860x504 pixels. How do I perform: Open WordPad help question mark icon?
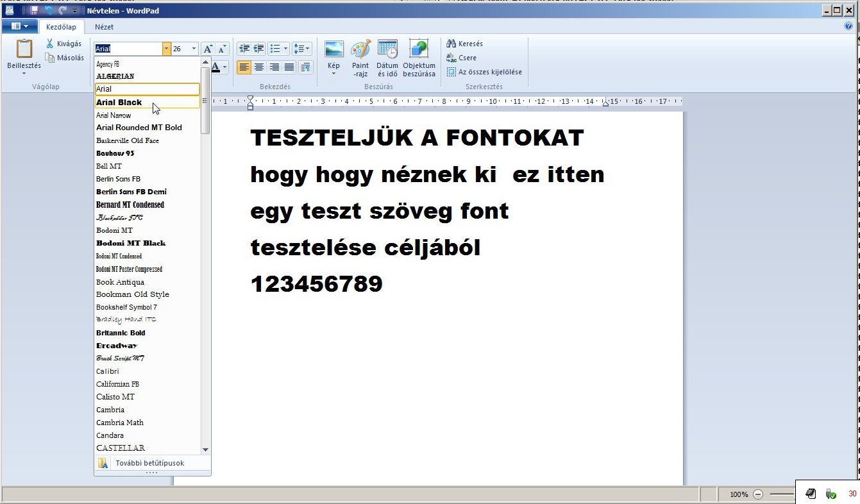click(849, 26)
